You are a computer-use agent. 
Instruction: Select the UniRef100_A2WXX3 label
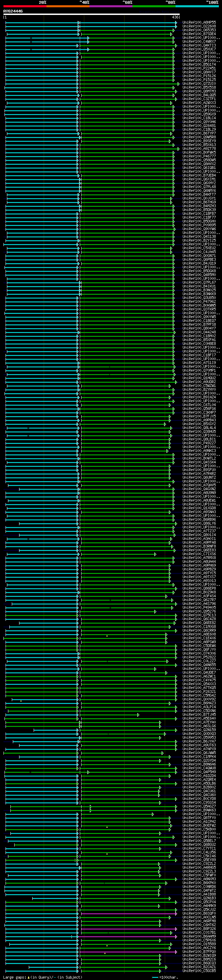tap(199, 103)
